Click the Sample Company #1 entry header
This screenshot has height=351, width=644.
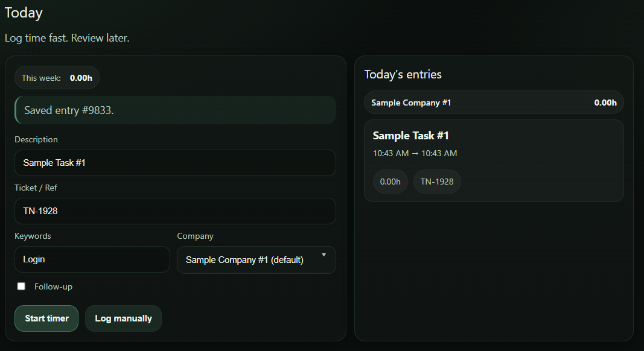(493, 102)
